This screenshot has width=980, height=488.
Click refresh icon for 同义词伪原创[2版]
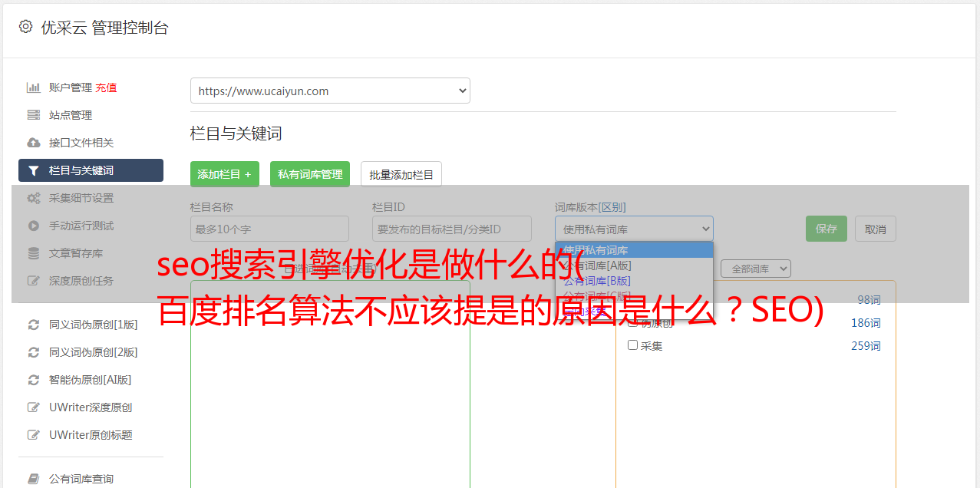(34, 352)
